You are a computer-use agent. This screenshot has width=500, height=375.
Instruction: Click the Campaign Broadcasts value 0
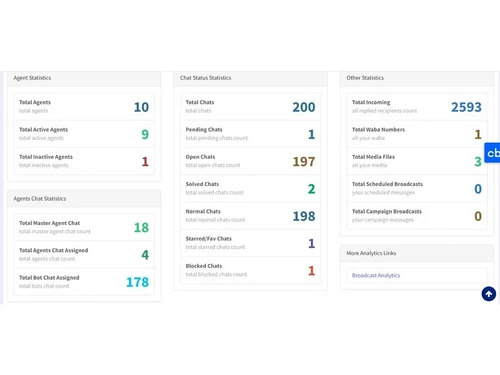478,216
